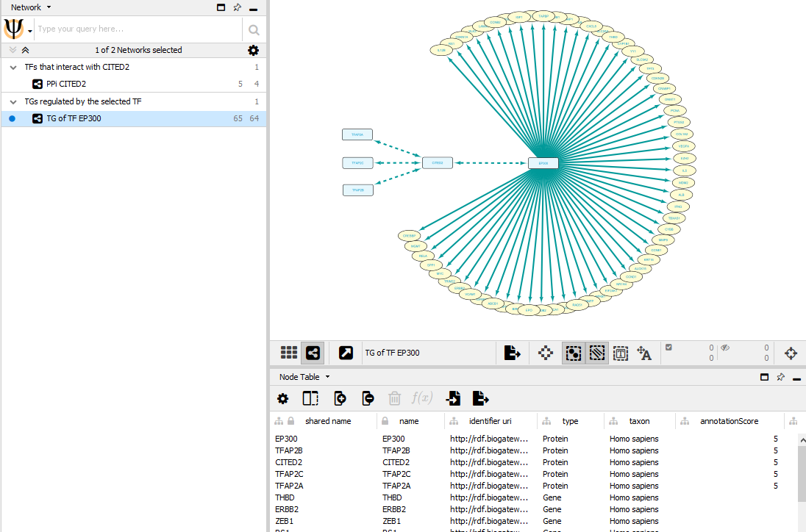Viewport: 806px width, 532px height.
Task: Click the network query input field
Action: (138, 29)
